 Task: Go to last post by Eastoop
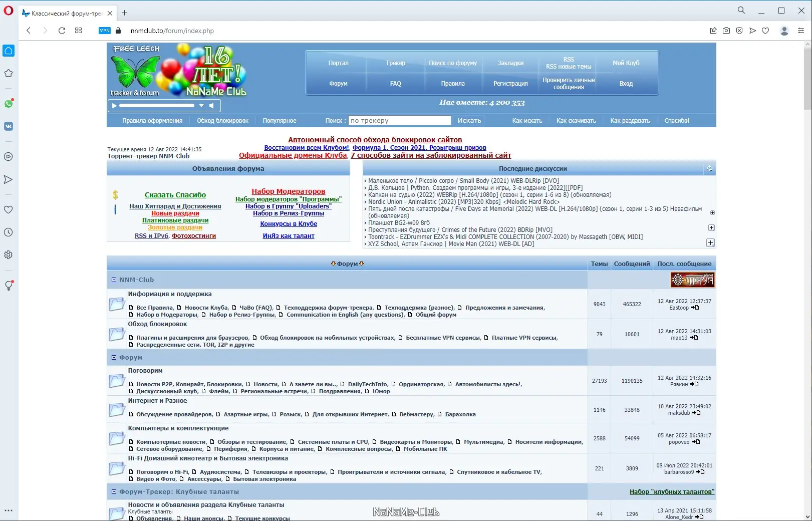point(695,308)
